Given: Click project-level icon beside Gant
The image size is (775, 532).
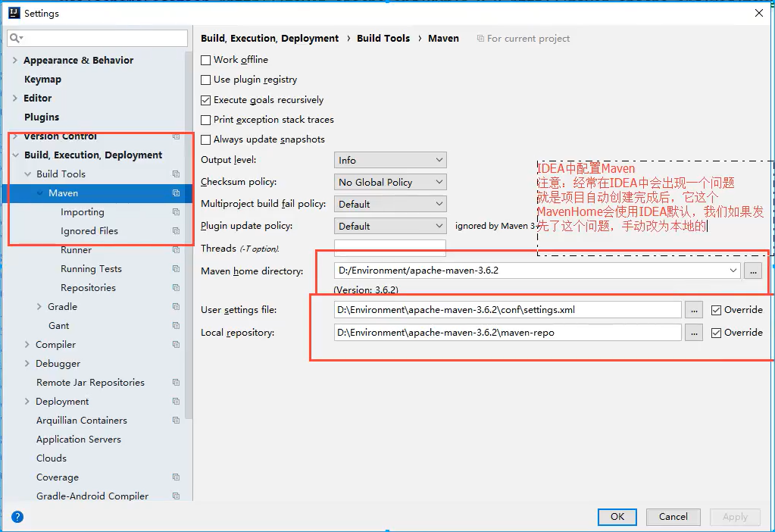Looking at the screenshot, I should (176, 325).
